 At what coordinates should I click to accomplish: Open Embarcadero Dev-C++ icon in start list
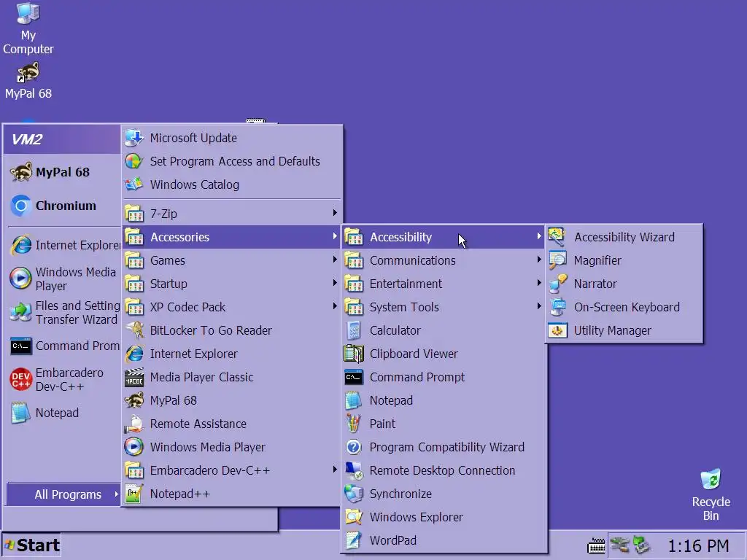pyautogui.click(x=20, y=379)
